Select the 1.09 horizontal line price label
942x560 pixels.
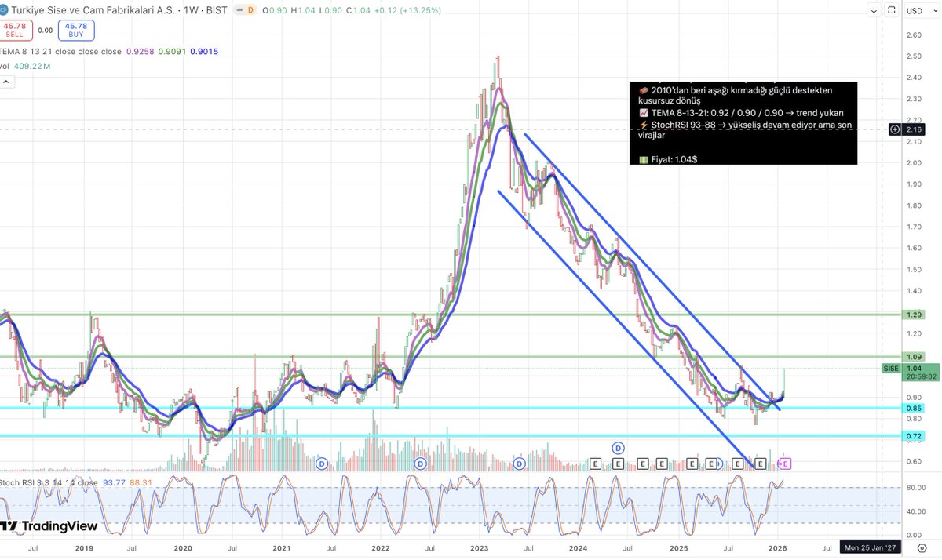pos(914,357)
